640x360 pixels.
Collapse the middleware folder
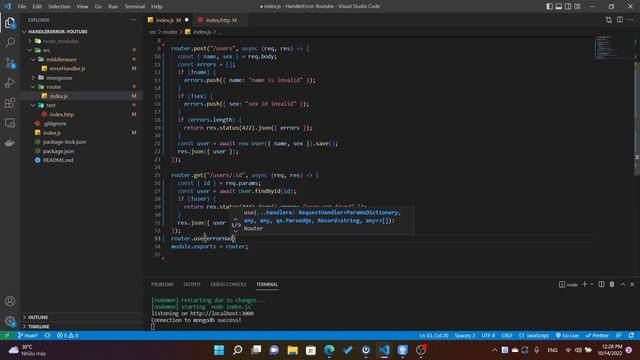(33, 59)
